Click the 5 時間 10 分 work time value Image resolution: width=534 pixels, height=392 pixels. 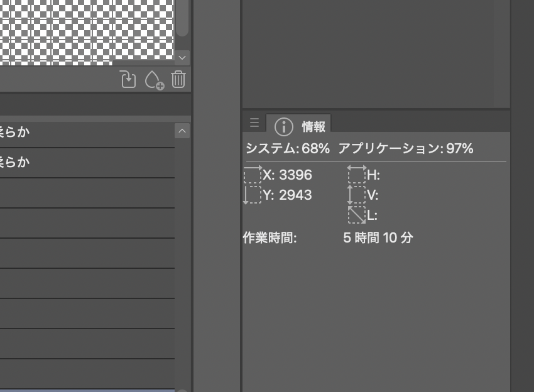click(x=378, y=238)
